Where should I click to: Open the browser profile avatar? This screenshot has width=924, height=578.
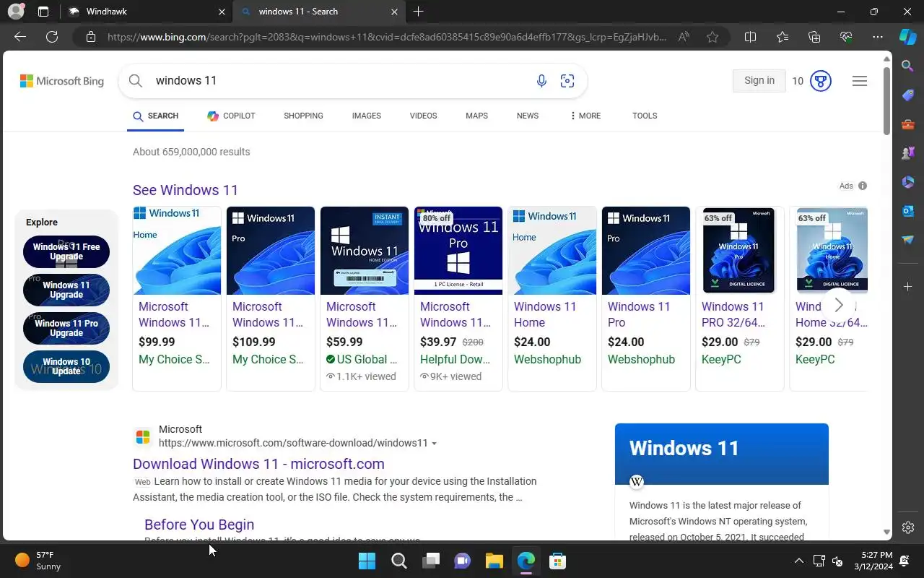pyautogui.click(x=15, y=12)
